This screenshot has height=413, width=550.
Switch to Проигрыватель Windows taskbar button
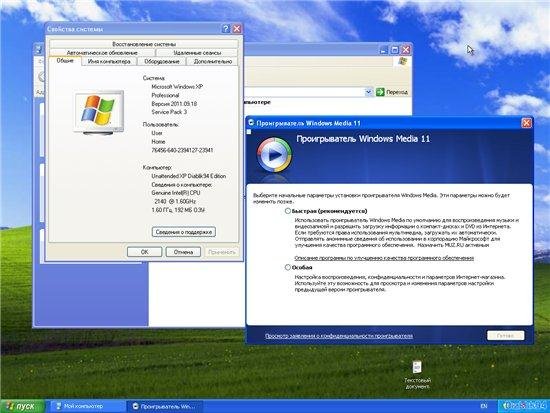pyautogui.click(x=164, y=406)
